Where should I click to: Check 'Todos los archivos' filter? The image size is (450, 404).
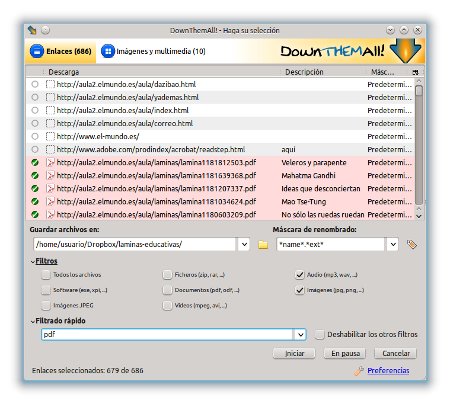click(x=46, y=275)
